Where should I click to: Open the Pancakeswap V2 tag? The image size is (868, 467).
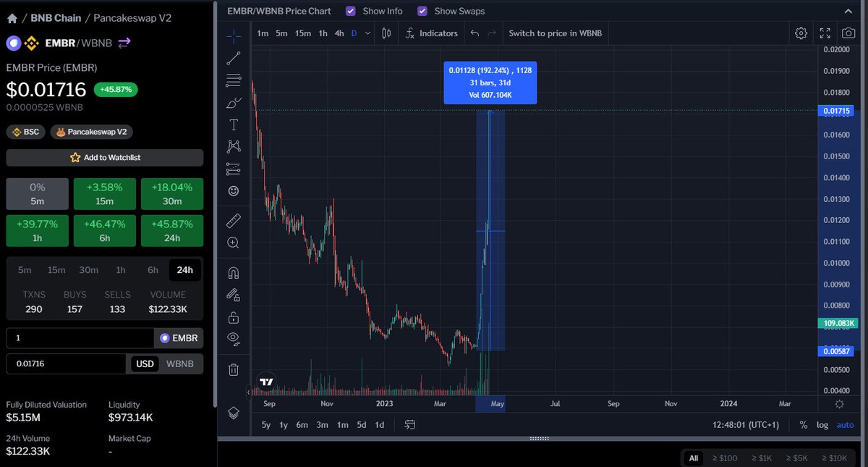click(92, 132)
